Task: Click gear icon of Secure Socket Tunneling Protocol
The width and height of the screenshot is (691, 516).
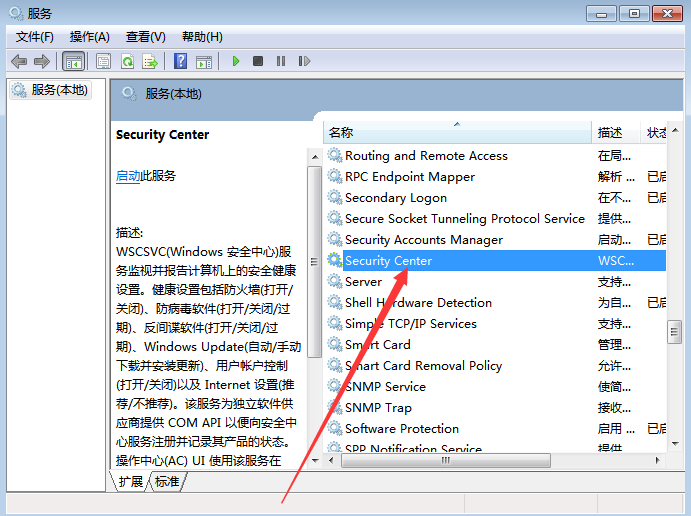Action: (x=335, y=218)
